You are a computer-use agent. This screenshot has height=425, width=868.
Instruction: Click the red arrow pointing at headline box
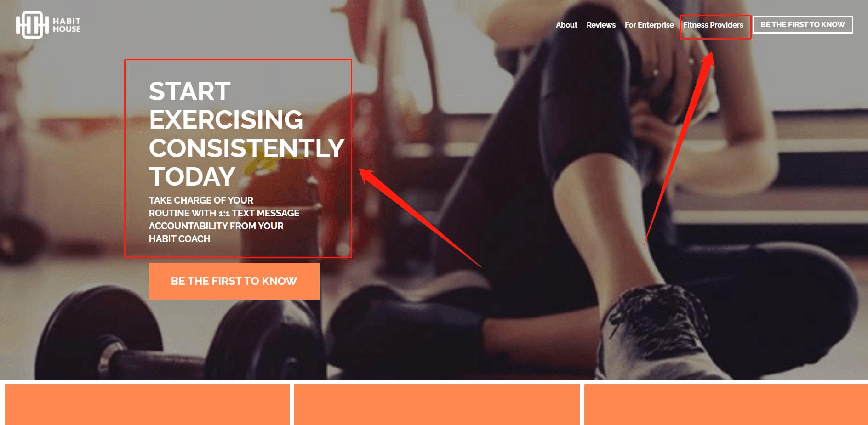419,218
